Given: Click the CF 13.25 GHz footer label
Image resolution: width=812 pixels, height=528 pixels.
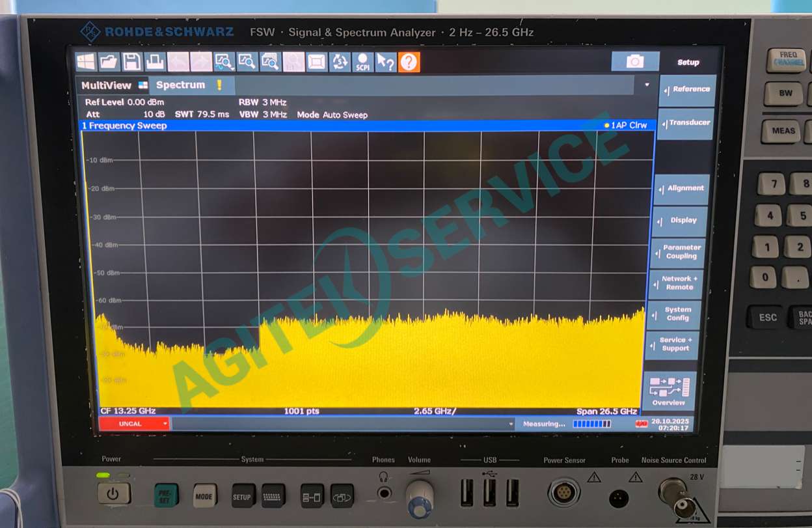Looking at the screenshot, I should click(x=128, y=411).
